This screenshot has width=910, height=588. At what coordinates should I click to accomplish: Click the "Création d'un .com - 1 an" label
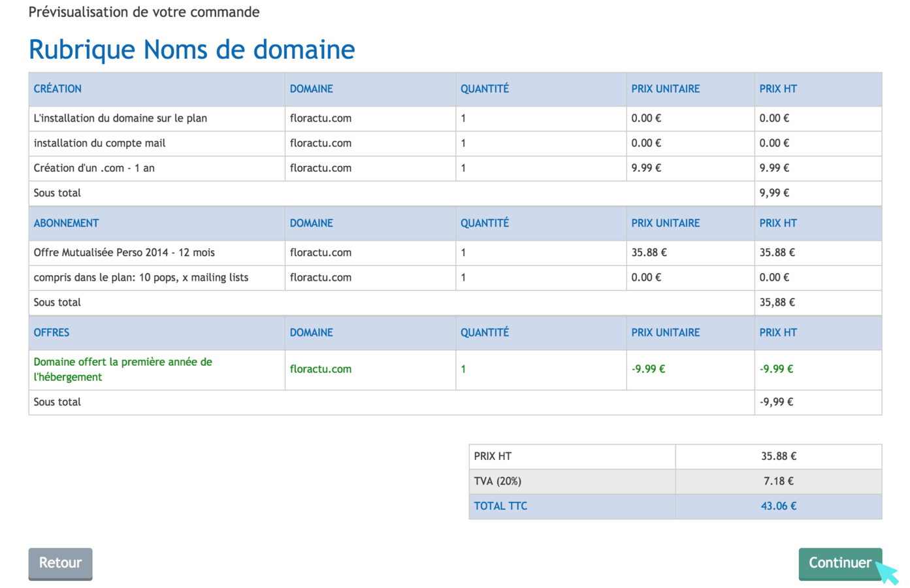[x=94, y=168]
